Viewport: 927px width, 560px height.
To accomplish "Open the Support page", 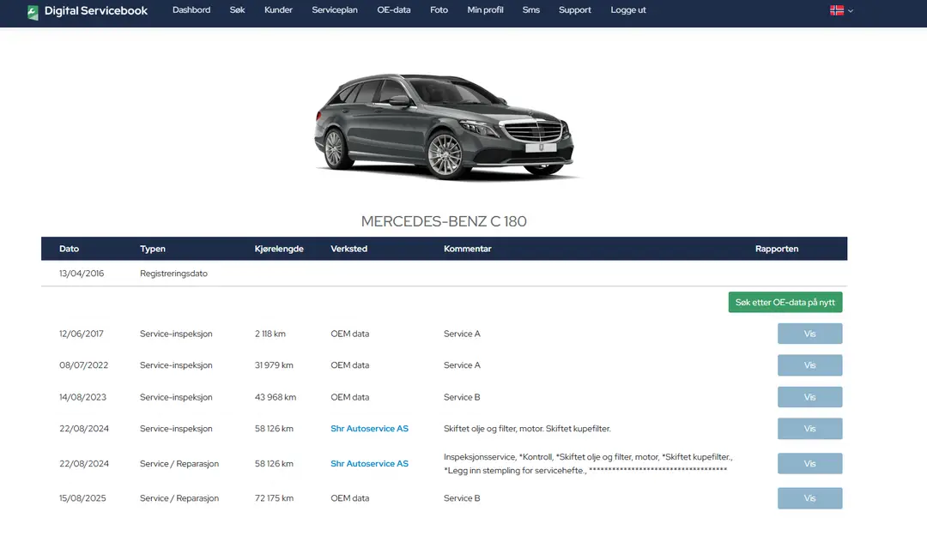I will [x=574, y=10].
